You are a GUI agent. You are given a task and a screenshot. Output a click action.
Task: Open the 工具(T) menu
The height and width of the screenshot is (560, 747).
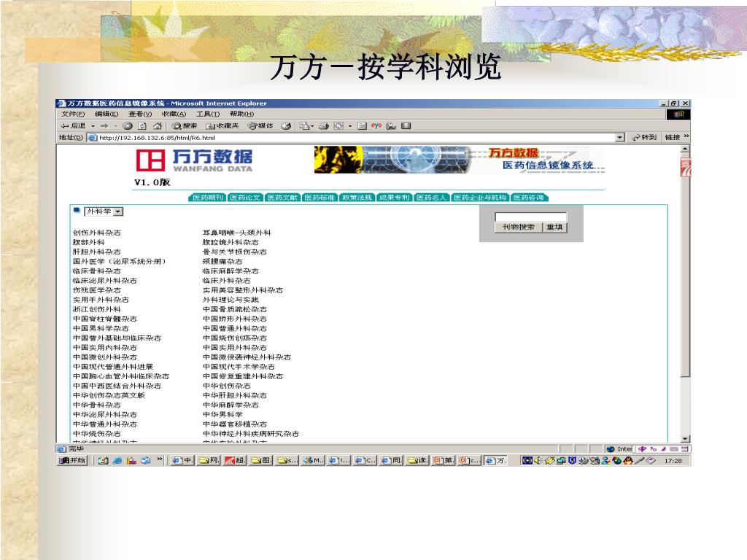coord(208,114)
